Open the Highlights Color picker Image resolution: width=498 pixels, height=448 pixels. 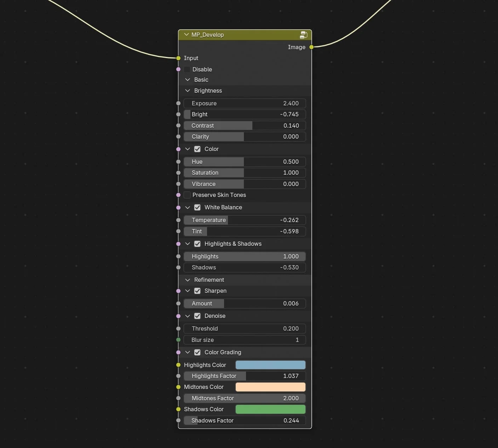click(x=270, y=365)
